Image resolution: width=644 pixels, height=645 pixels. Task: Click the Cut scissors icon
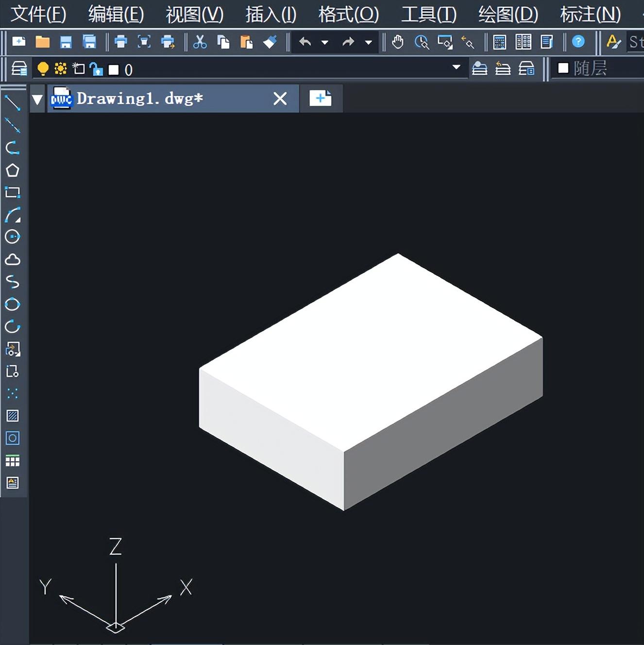point(200,42)
